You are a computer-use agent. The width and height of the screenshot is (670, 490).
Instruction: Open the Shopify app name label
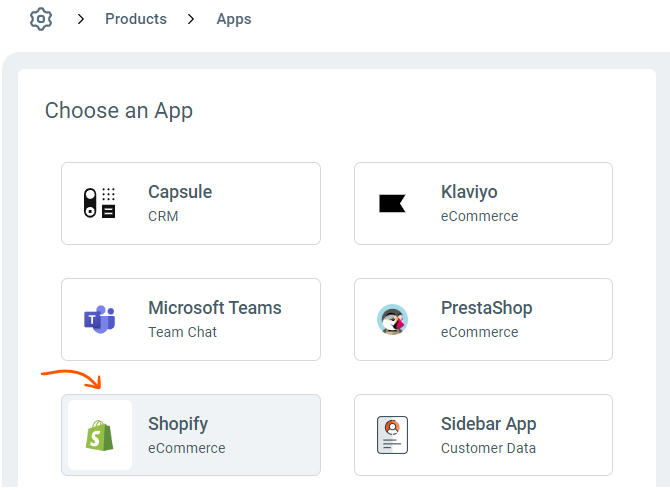click(178, 424)
